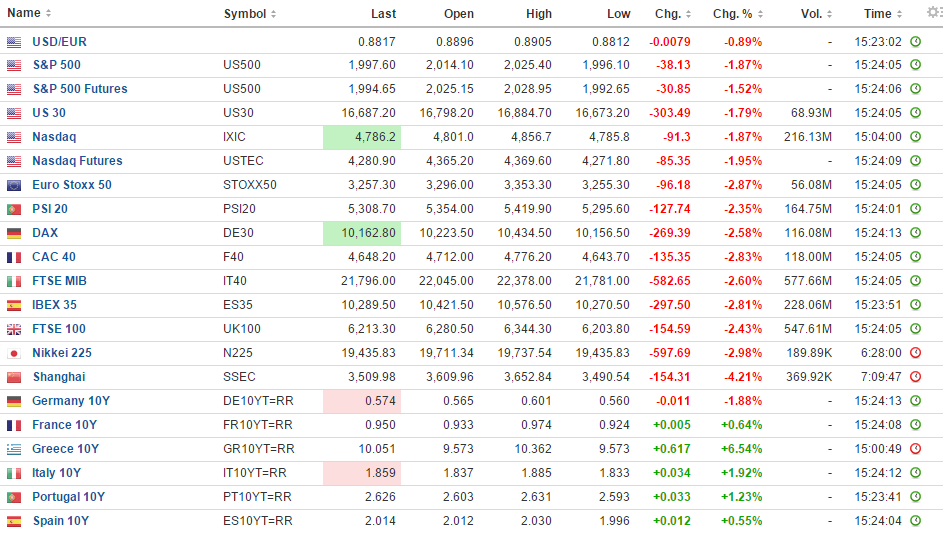Click the UK flag beside FTSE 100
Screen dimensions: 952x535
tap(14, 329)
